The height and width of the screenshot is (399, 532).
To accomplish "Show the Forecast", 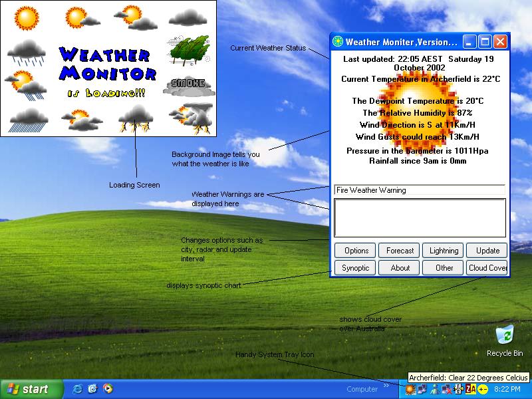I will click(400, 251).
